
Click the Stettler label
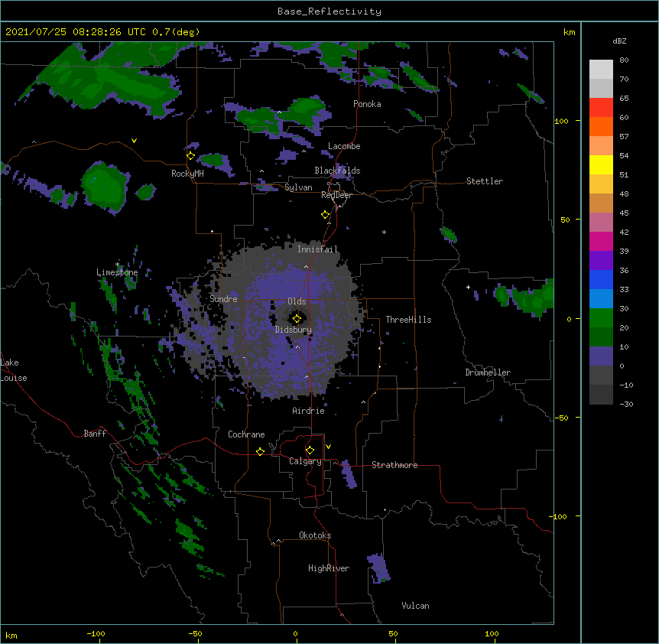(x=485, y=181)
